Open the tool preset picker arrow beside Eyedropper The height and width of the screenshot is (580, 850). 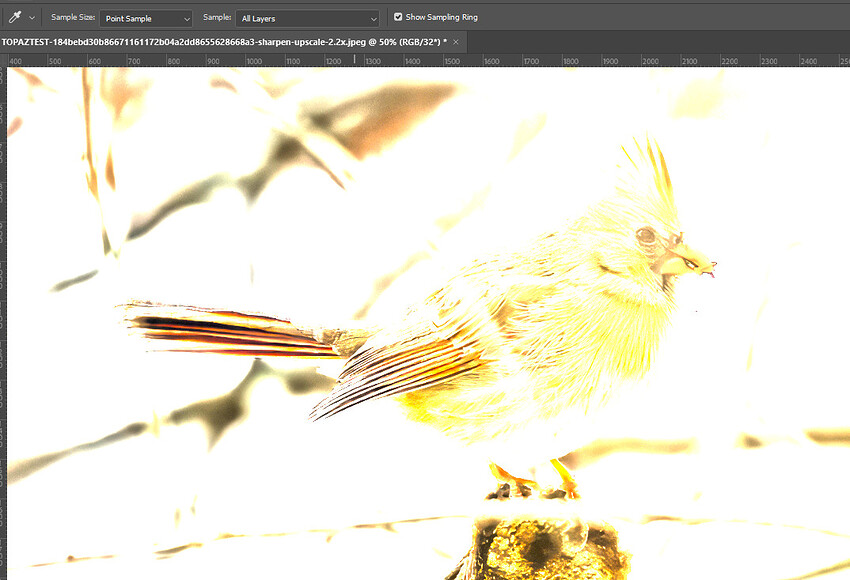point(32,18)
